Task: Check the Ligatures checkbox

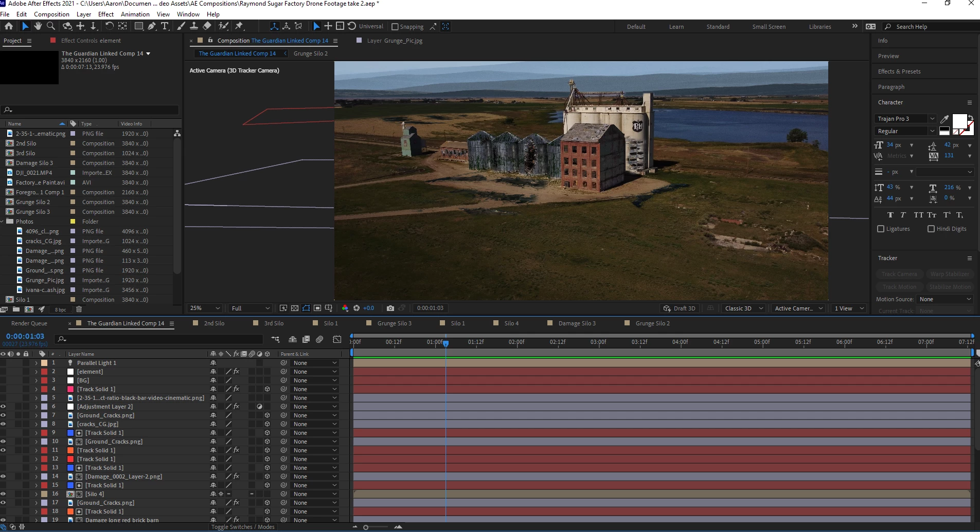Action: click(x=881, y=229)
